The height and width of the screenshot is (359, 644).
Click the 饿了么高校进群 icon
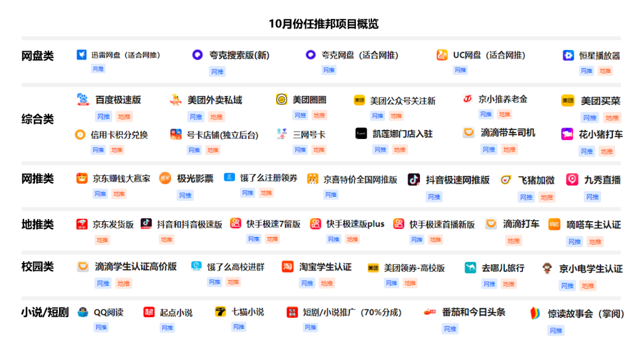(196, 266)
